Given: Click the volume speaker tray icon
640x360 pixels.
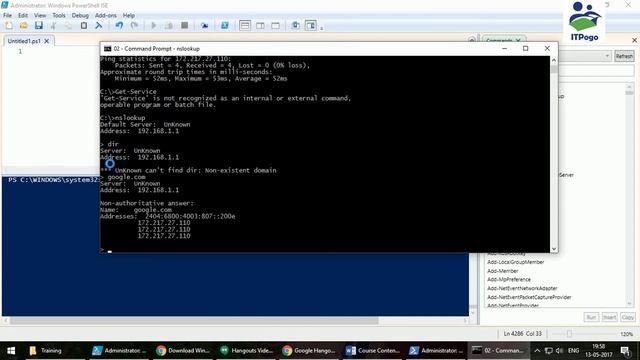Looking at the screenshot, I should pyautogui.click(x=560, y=351).
